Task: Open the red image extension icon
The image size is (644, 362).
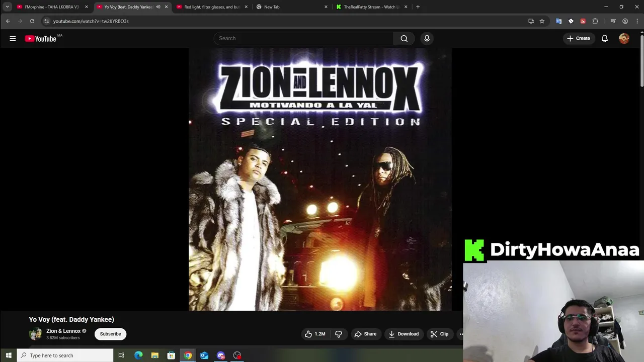Action: pyautogui.click(x=583, y=21)
